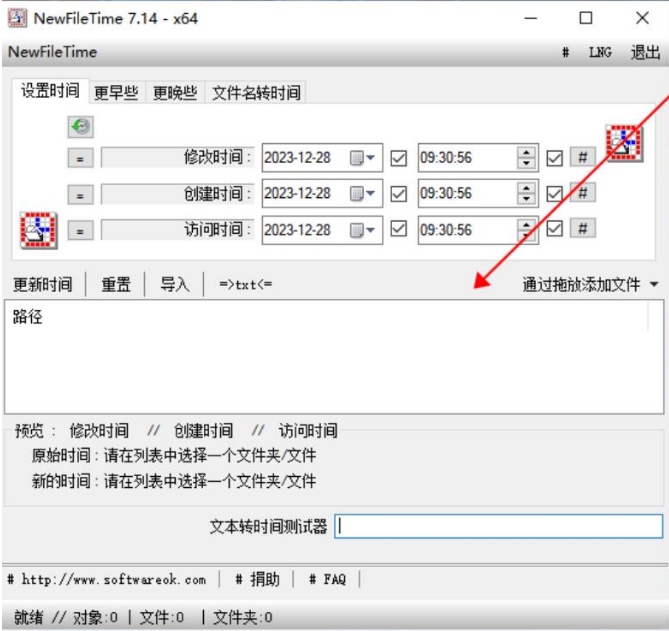669x631 pixels.
Task: Click the 导入 button
Action: click(175, 285)
